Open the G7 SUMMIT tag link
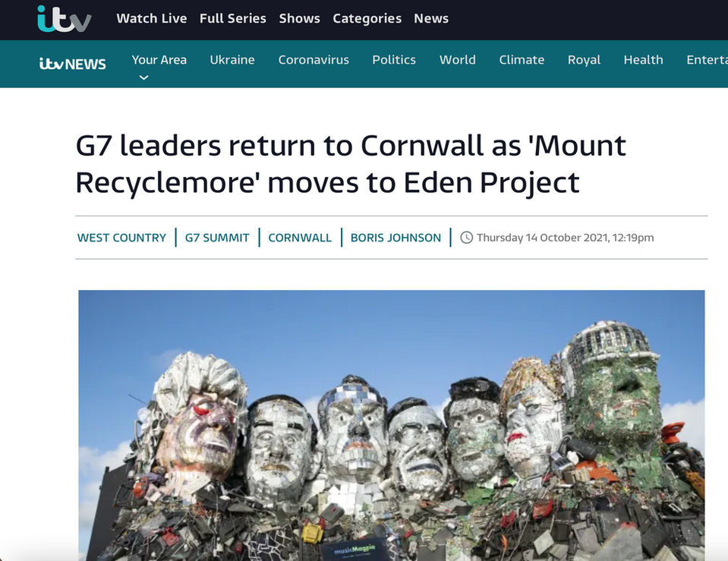 [217, 238]
